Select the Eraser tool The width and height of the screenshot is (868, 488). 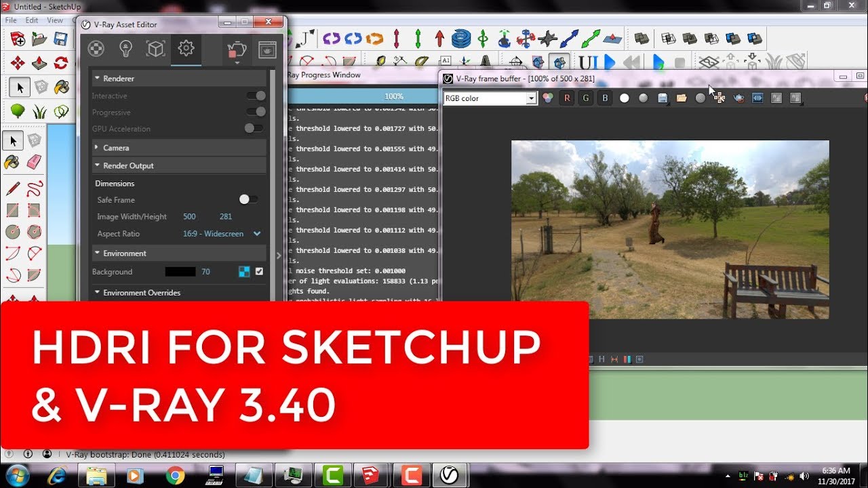tap(34, 163)
